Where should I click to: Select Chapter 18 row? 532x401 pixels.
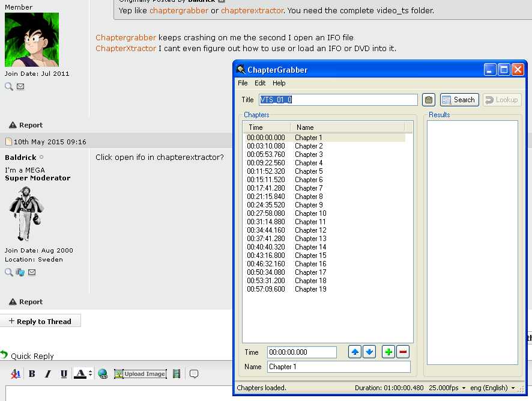coord(325,281)
